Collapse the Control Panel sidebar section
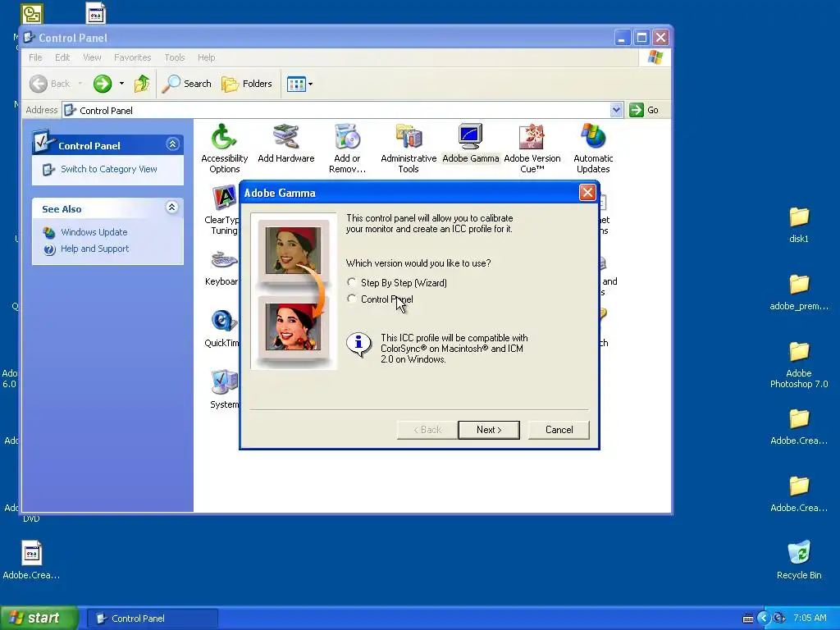Screen dimensions: 840x630 point(172,144)
